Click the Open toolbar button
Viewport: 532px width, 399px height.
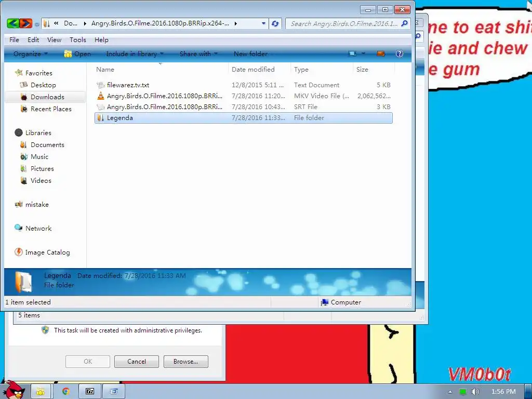point(77,54)
